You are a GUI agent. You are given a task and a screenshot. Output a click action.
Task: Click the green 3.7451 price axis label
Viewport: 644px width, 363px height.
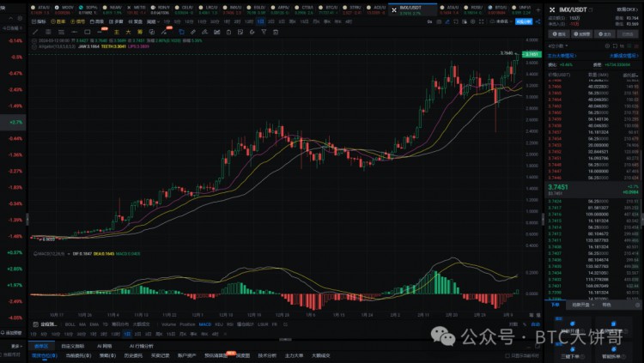point(532,54)
